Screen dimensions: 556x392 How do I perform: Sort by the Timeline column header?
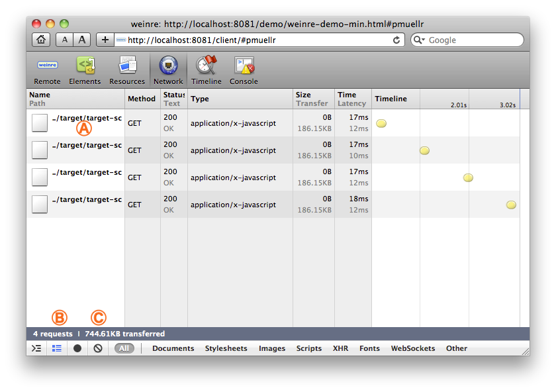coord(391,99)
